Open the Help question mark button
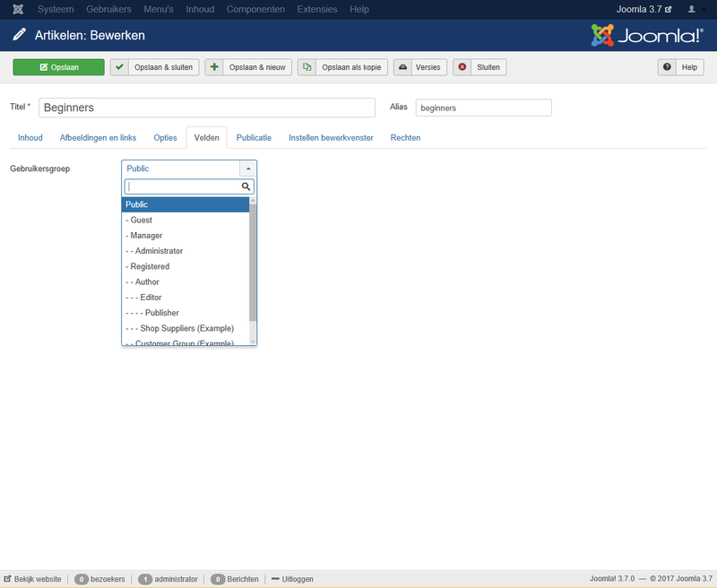Image resolution: width=717 pixels, height=588 pixels. pos(680,67)
